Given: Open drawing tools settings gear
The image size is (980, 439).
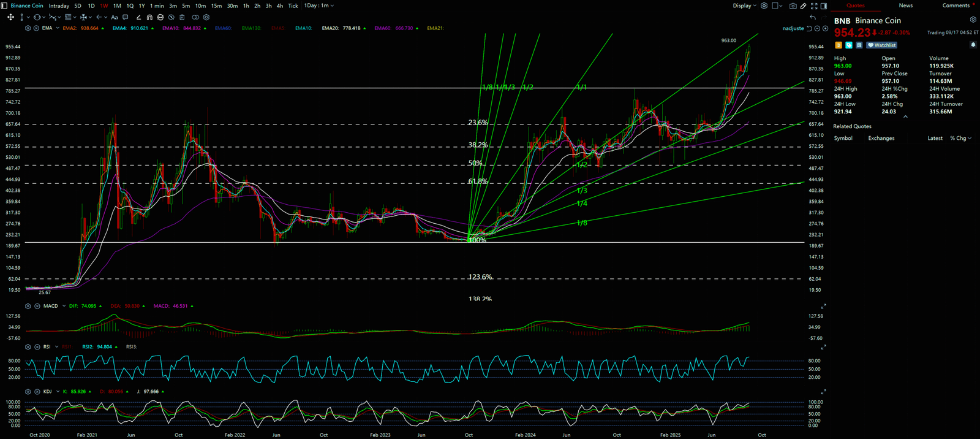Looking at the screenshot, I should click(x=206, y=17).
